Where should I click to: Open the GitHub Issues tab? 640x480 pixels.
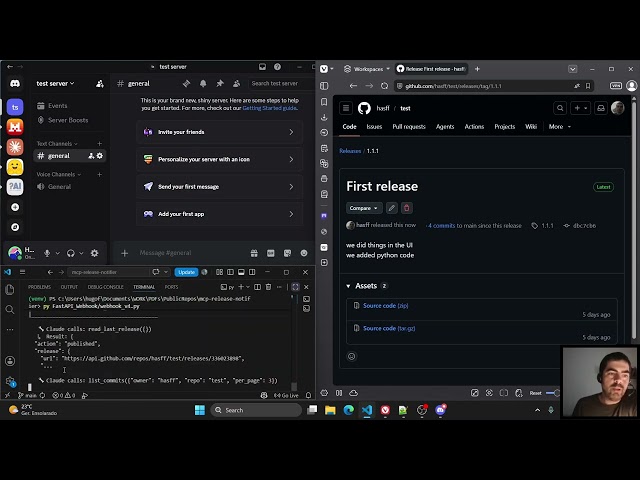[374, 127]
